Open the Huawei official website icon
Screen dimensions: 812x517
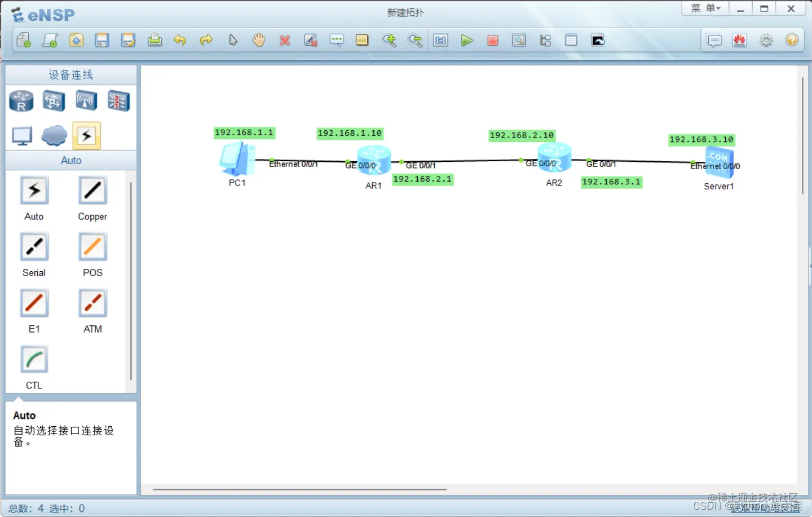click(x=740, y=40)
